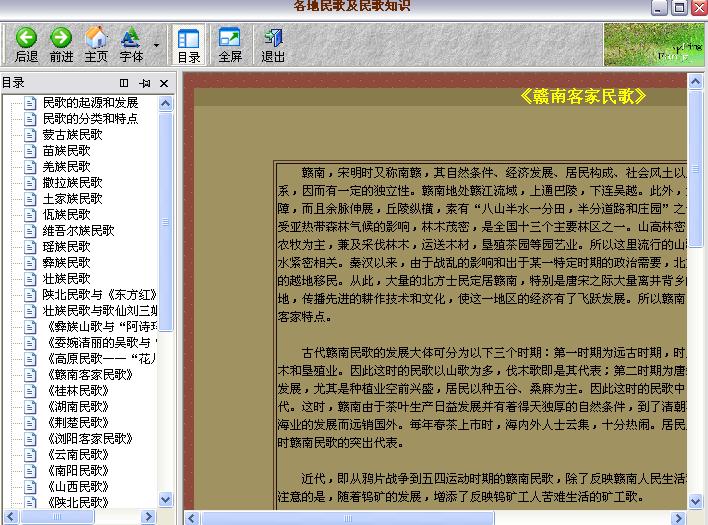Toggle the pin icon on 目录 panel
Screen dimensions: 708x525
coord(145,83)
